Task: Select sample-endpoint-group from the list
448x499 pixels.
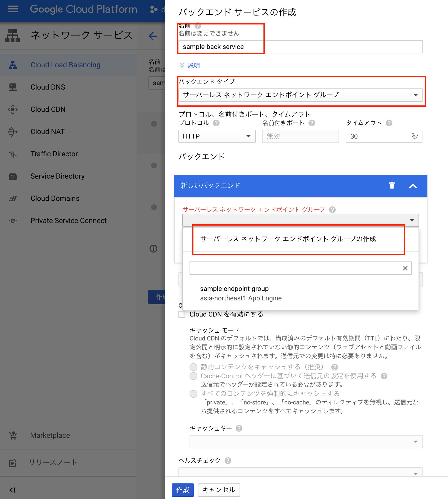Action: pyautogui.click(x=300, y=294)
